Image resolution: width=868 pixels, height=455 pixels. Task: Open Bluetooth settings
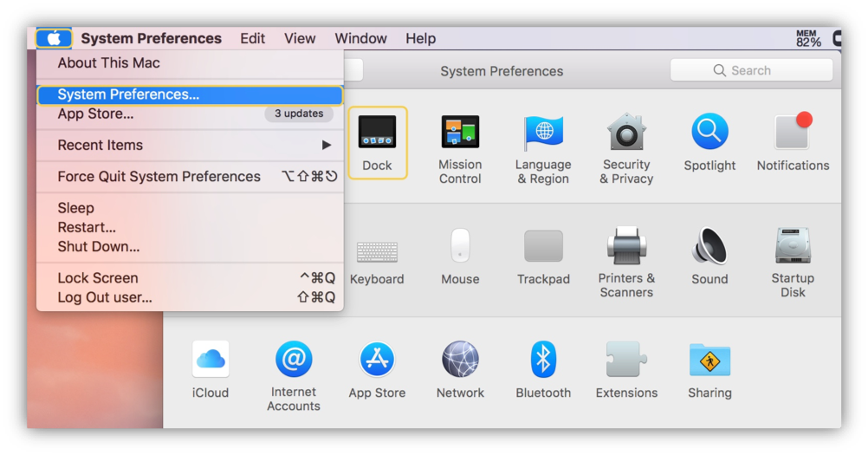[x=543, y=370]
